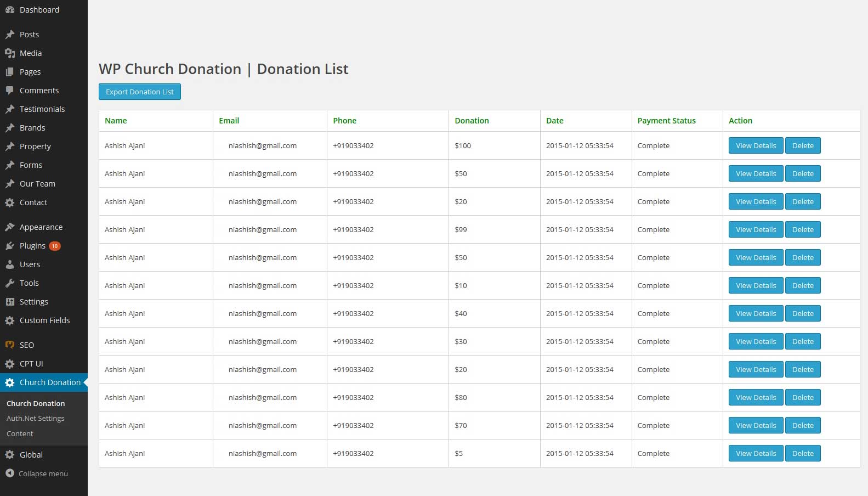Delete the $40 donation row
The width and height of the screenshot is (868, 496).
[803, 313]
